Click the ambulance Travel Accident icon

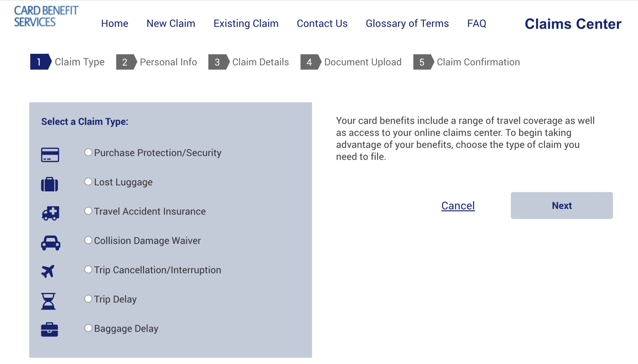point(50,213)
